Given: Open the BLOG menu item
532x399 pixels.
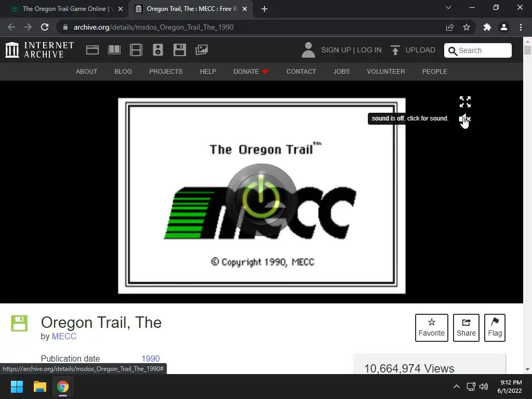Looking at the screenshot, I should coord(123,72).
